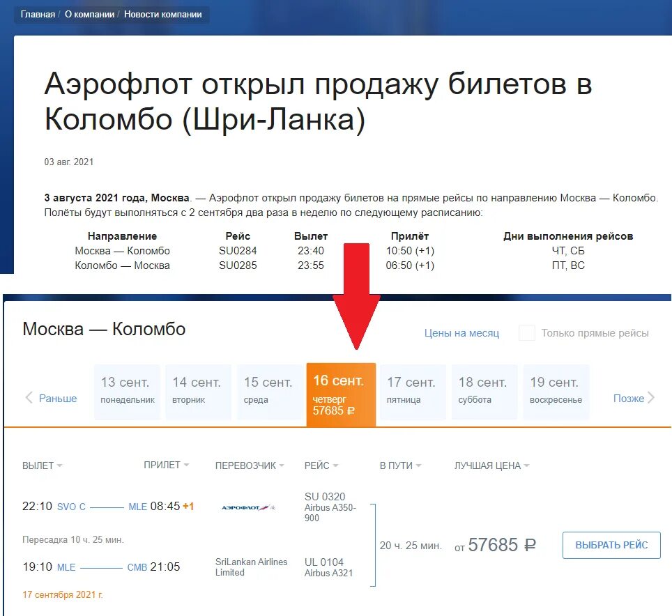This screenshot has height=616, width=672.
Task: Open the Новости компании breadcrumb link
Action: pos(163,14)
